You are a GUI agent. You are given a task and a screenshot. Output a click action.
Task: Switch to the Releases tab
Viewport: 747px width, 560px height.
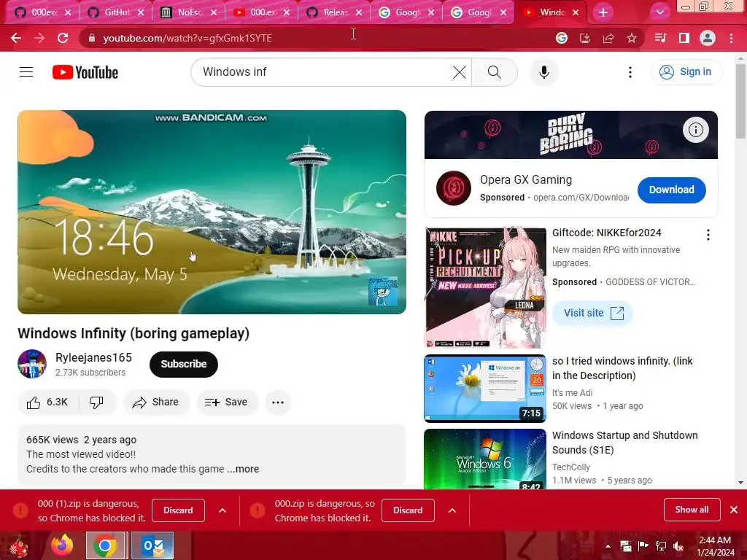[334, 12]
